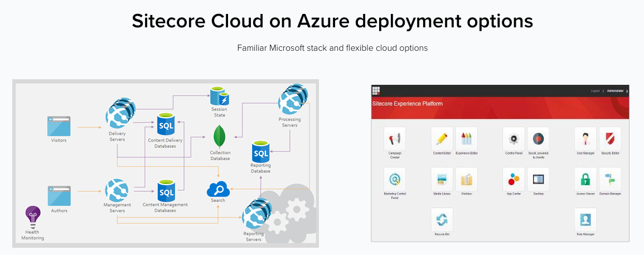
Task: Click the Azure architecture diagram image
Action: point(165,162)
